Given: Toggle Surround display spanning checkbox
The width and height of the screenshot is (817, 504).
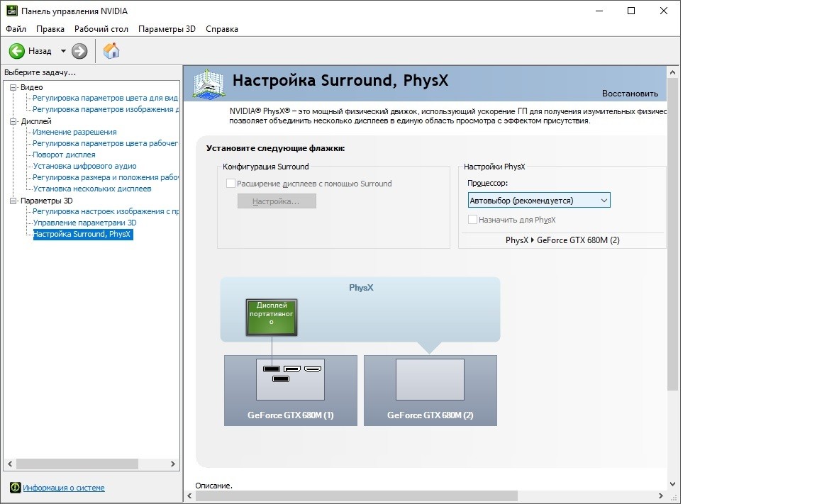Looking at the screenshot, I should 230,184.
